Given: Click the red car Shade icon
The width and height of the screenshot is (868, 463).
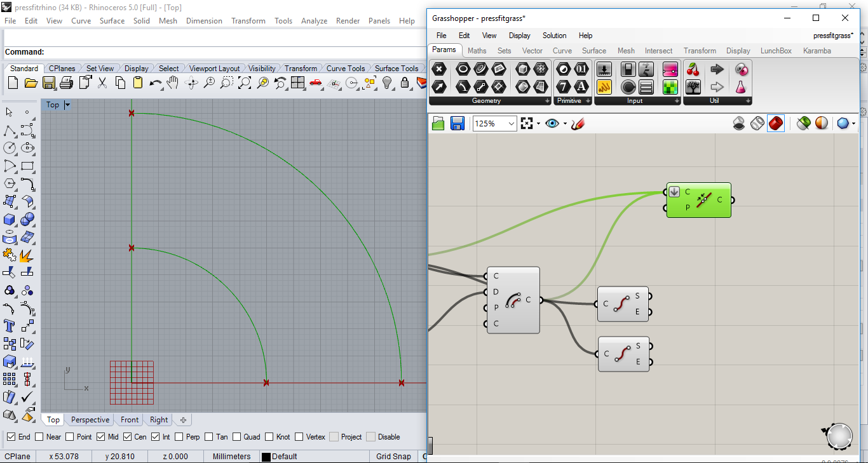Looking at the screenshot, I should (316, 83).
